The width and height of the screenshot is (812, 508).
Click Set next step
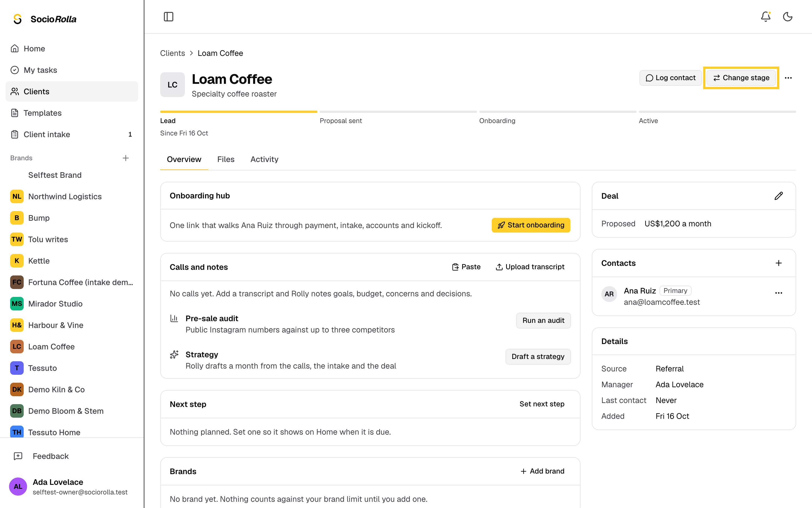coord(542,404)
